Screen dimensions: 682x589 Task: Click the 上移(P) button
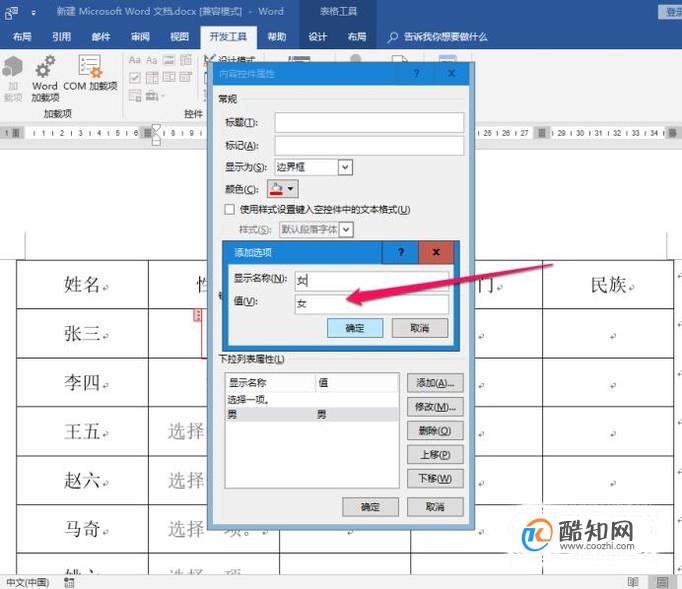435,455
